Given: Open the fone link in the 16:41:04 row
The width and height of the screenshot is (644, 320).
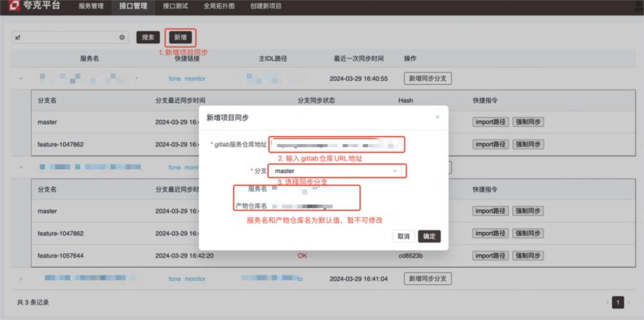Looking at the screenshot, I should (x=175, y=279).
